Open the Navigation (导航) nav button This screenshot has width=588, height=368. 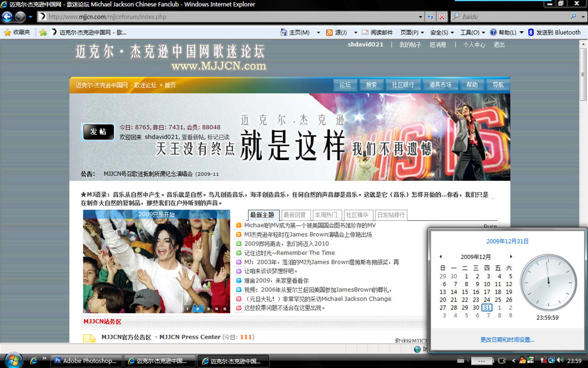click(x=498, y=85)
